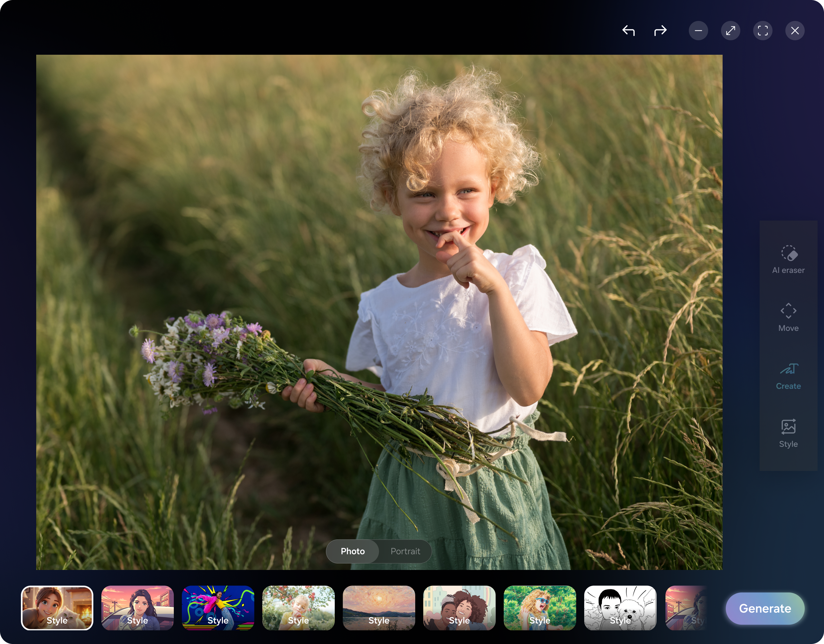824x644 pixels.
Task: Click the redo arrow icon
Action: tap(660, 31)
